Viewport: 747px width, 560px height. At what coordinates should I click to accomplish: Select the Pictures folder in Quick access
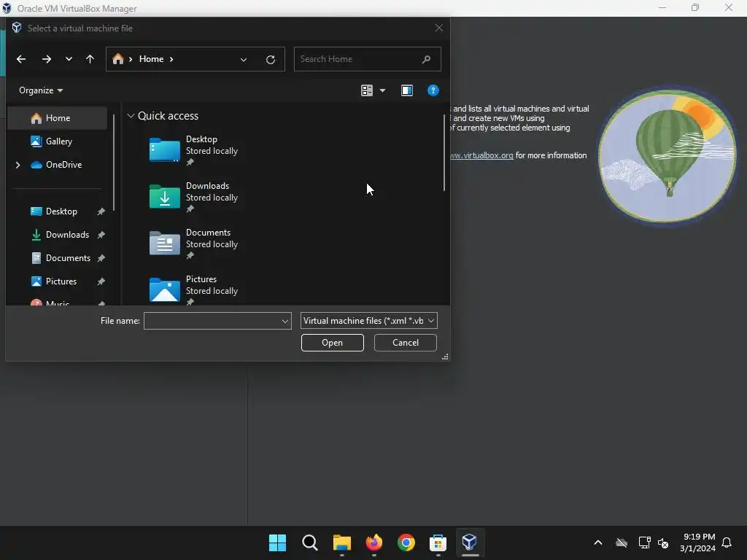[x=194, y=289]
